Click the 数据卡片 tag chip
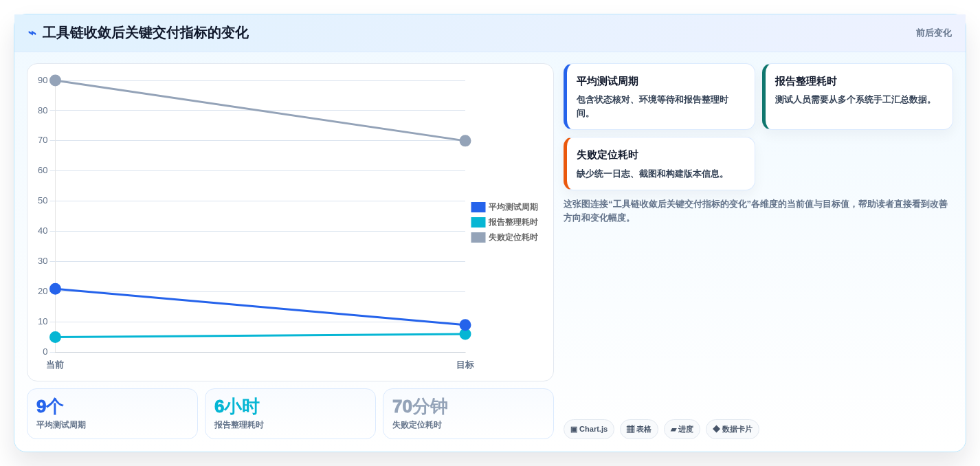 (733, 429)
